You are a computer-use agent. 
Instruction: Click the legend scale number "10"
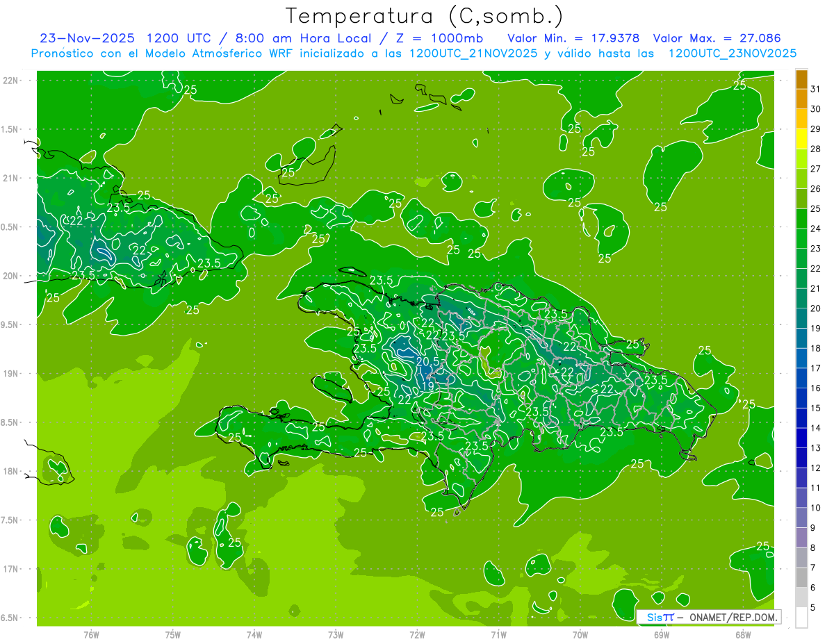[816, 508]
